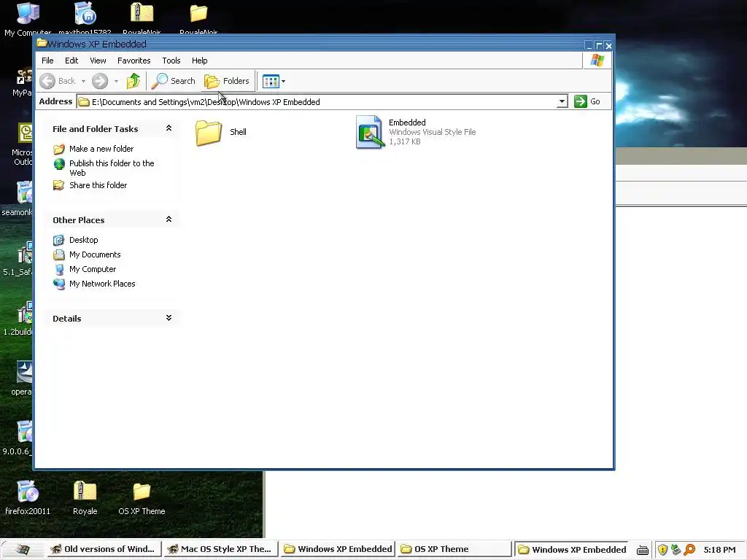Select maxthon desktop installer icon
Viewport: 747px width, 560px height.
(85, 18)
